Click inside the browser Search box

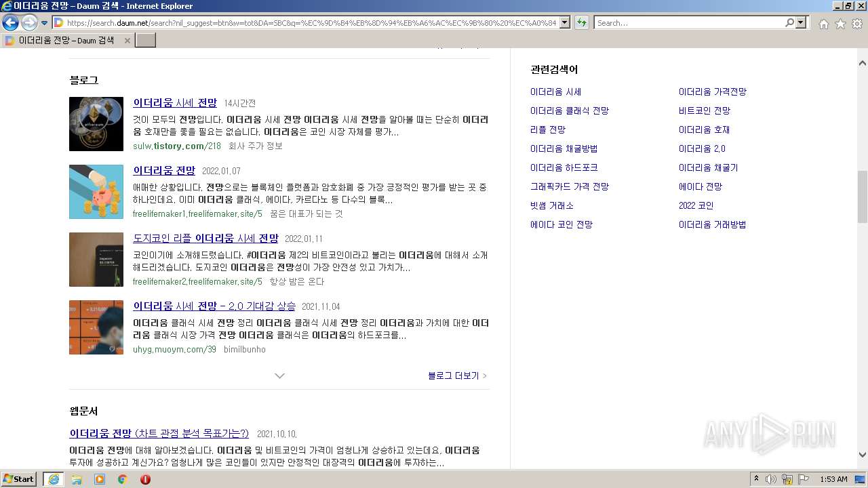point(689,23)
